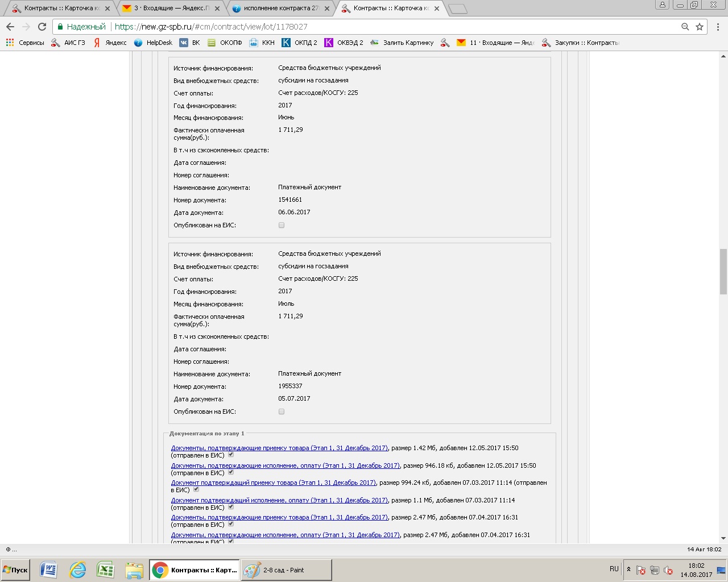Show hidden system tray icons

[x=628, y=569]
